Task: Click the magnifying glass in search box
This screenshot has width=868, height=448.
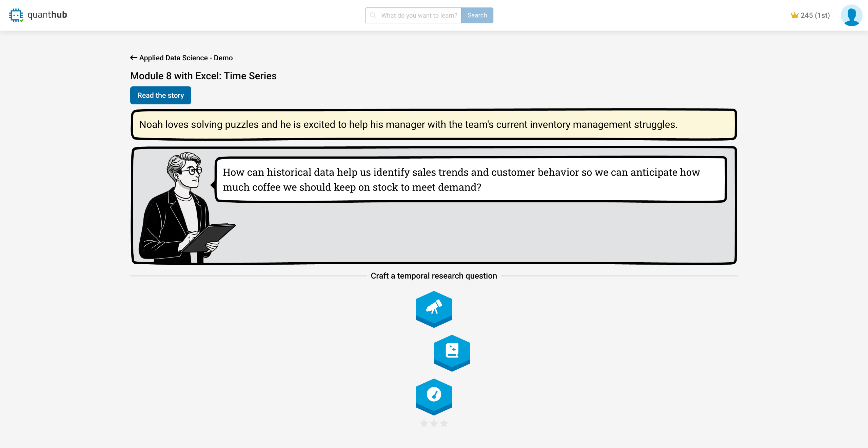Action: [373, 15]
